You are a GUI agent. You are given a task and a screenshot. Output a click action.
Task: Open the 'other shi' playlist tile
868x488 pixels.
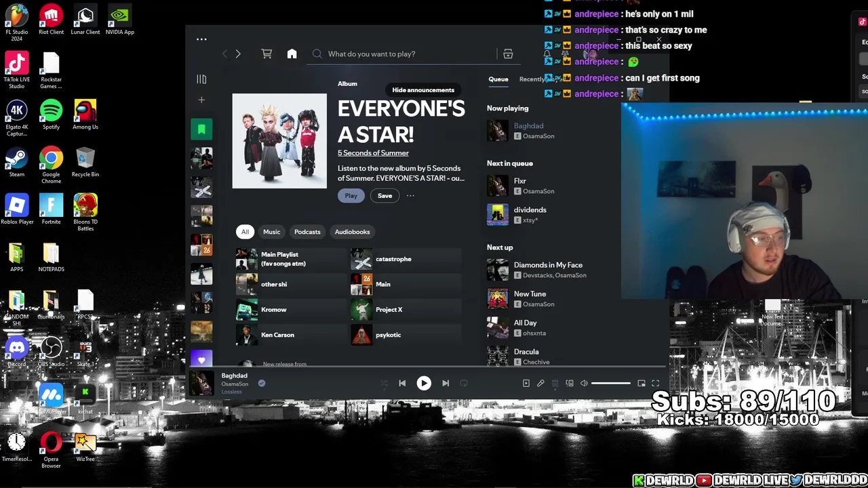[x=291, y=285]
